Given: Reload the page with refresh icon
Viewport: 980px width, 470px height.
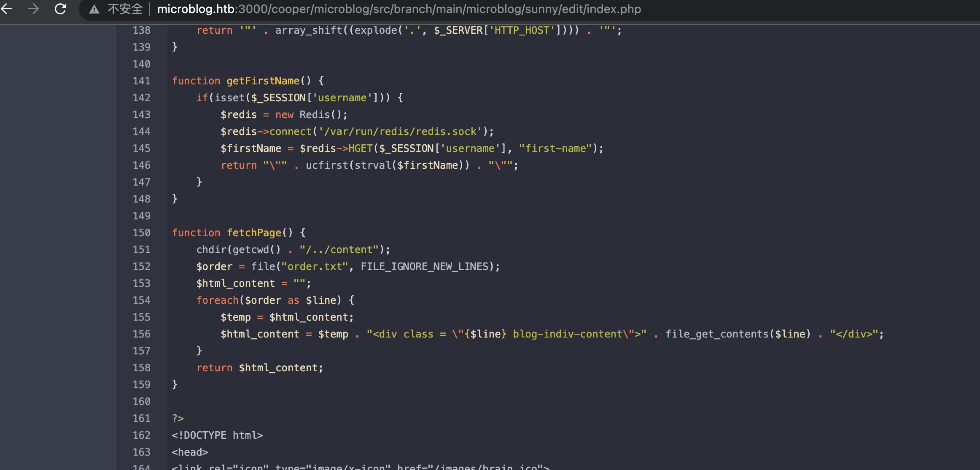Looking at the screenshot, I should tap(61, 9).
